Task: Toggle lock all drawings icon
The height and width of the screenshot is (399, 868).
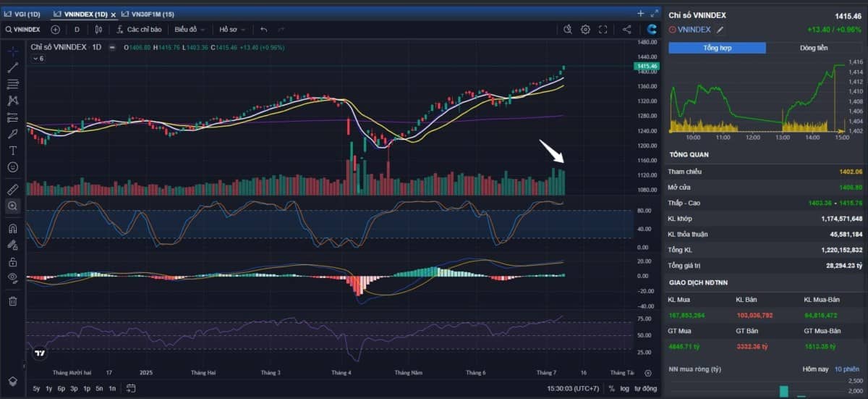Action: pyautogui.click(x=12, y=261)
